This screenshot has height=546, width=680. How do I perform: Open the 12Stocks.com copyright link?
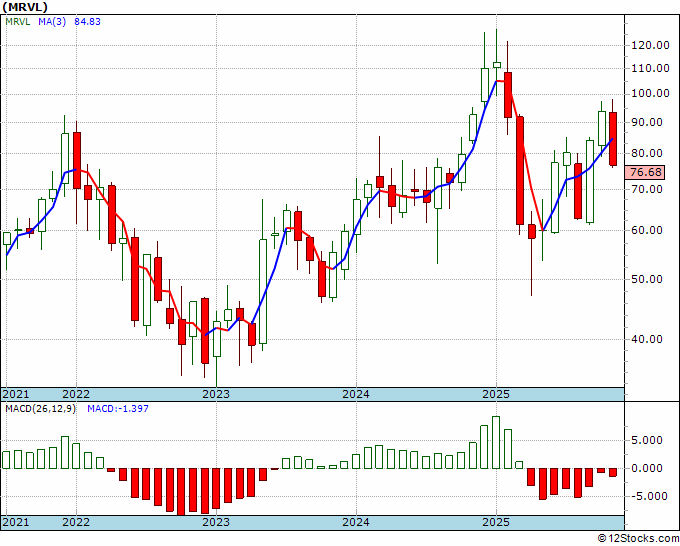coord(638,539)
